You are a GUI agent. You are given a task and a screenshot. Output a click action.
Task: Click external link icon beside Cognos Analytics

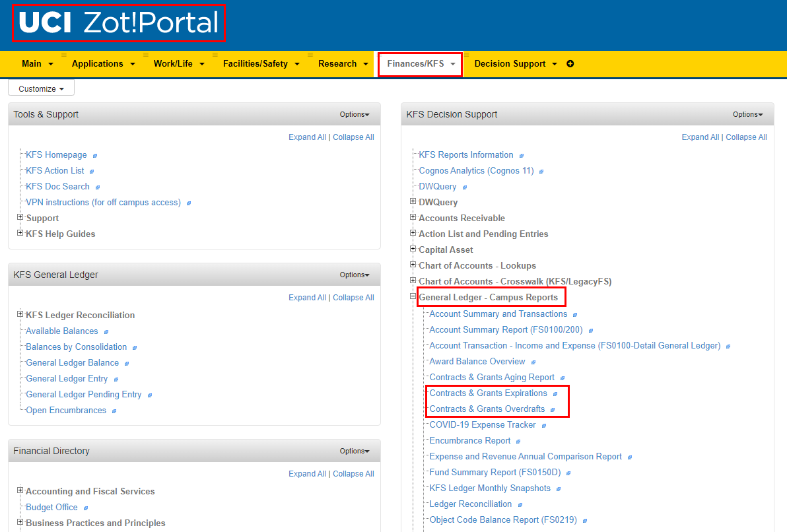[x=541, y=172]
